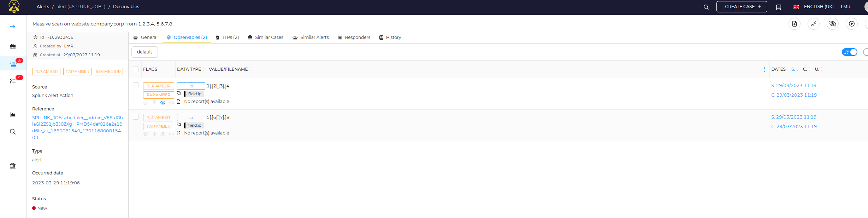Image resolution: width=868 pixels, height=218 pixels.
Task: Click the ip data type badge for 1[.]2[.]3[.]4
Action: 191,86
